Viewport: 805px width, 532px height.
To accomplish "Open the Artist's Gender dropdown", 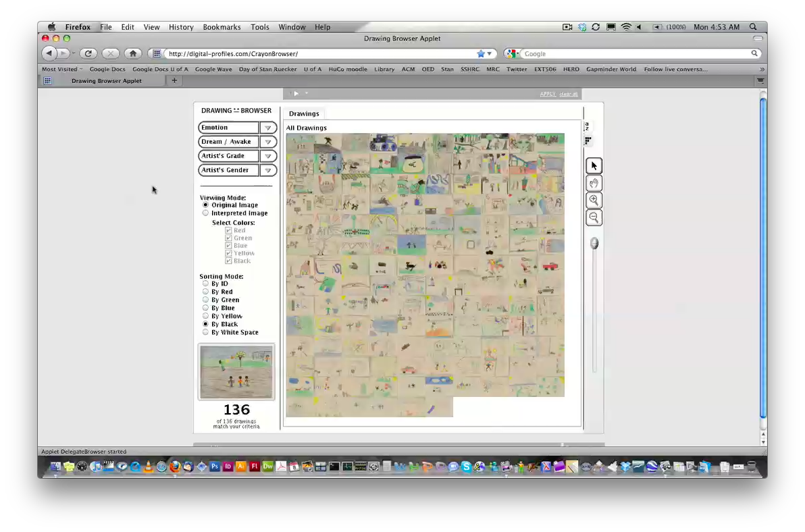I will pyautogui.click(x=267, y=169).
